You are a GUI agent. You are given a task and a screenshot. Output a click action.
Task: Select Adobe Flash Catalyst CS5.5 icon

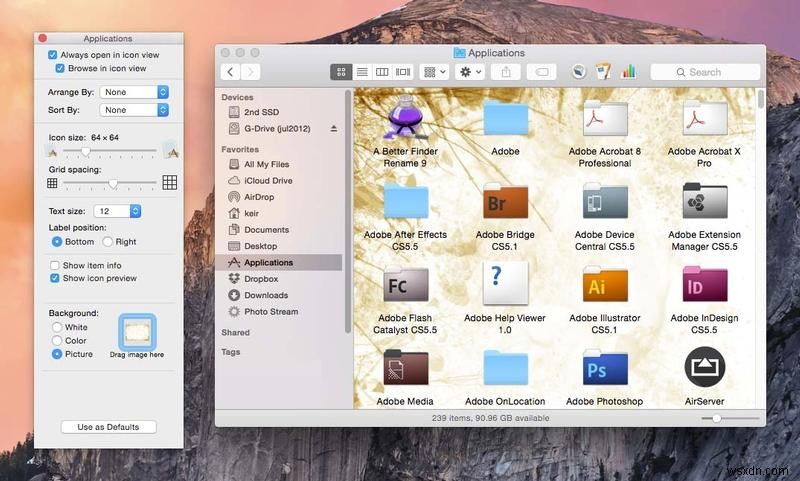[x=406, y=284]
